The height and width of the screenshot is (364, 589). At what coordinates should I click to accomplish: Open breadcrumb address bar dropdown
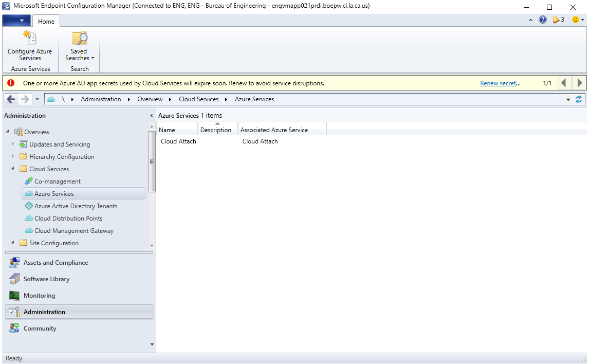(568, 100)
